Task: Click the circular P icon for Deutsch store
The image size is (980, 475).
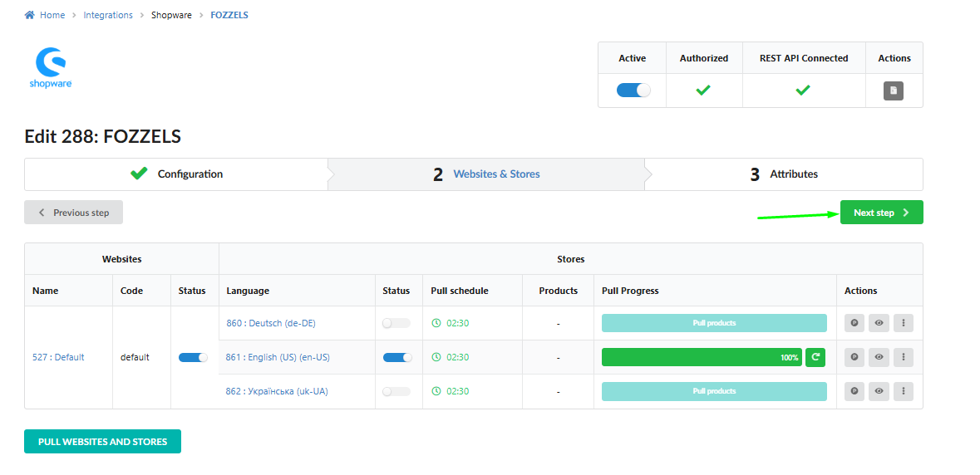Action: pos(854,323)
